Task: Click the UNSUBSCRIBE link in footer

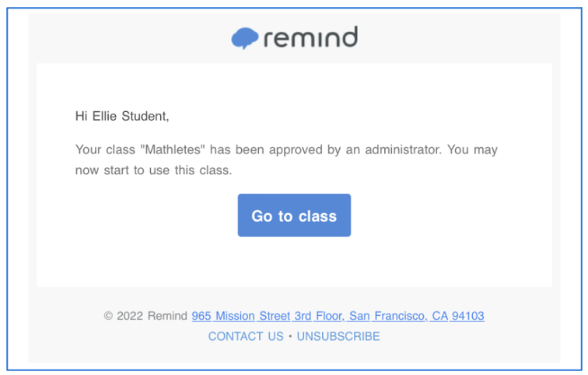Action: pyautogui.click(x=338, y=336)
